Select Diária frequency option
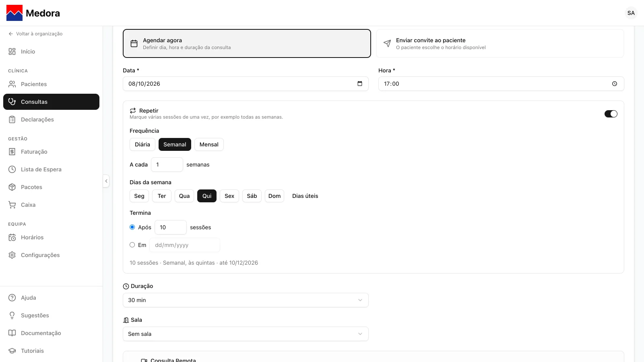The height and width of the screenshot is (362, 644). pos(142,144)
